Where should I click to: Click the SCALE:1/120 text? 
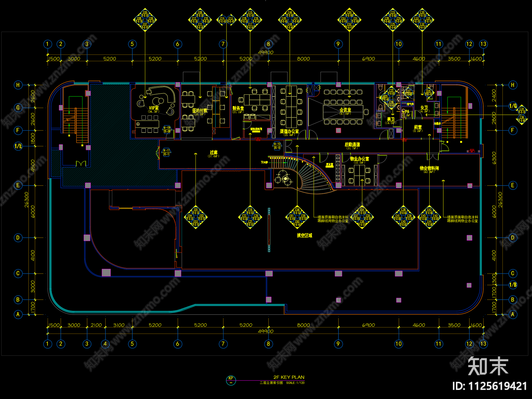click(x=295, y=383)
